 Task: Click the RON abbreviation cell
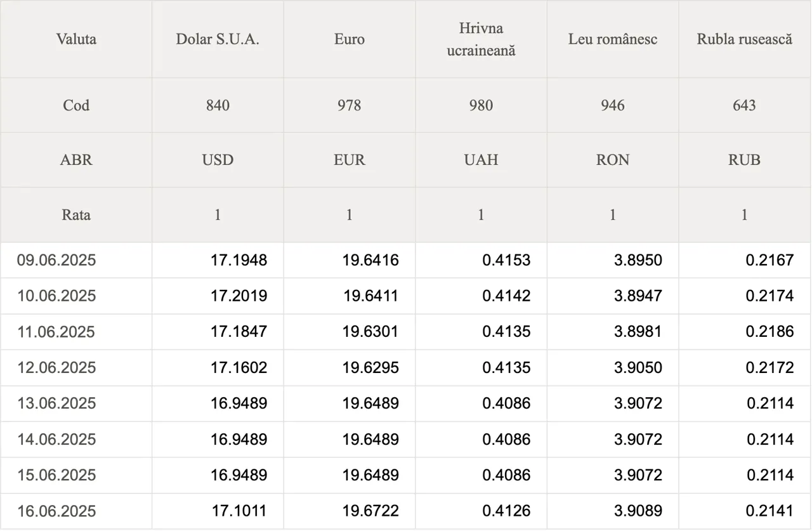(613, 160)
